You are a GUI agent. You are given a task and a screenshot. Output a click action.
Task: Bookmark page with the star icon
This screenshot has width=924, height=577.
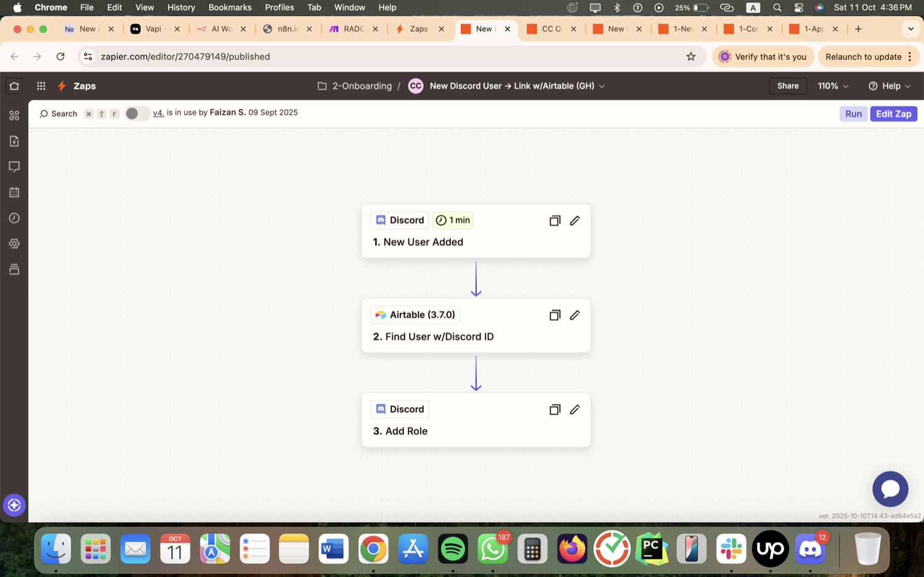(x=691, y=57)
